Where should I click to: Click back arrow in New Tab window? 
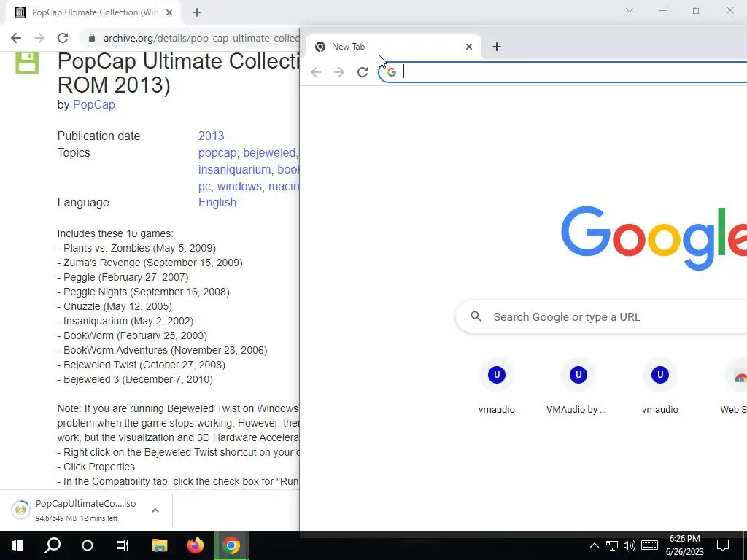coord(316,72)
